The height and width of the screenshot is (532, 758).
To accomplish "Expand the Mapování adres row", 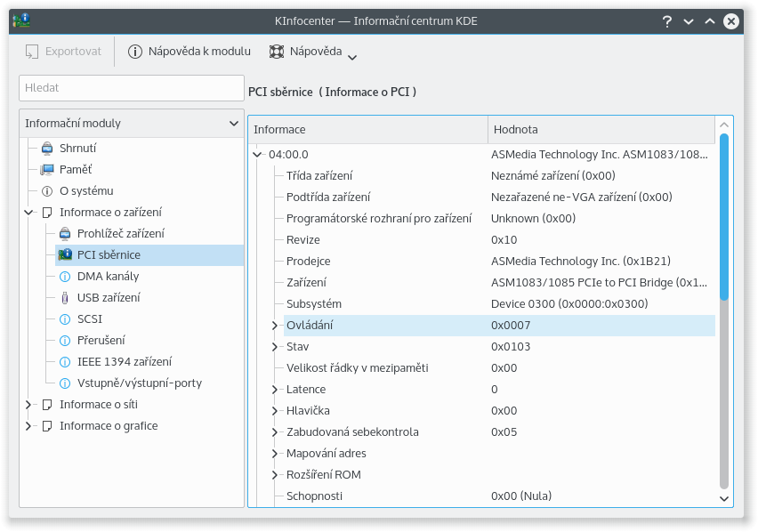I will [x=275, y=453].
